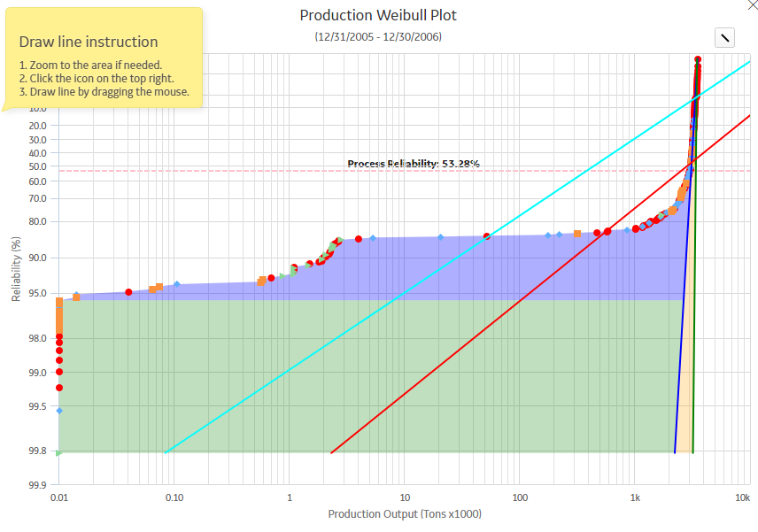Click the 1 x-axis label

click(x=290, y=497)
